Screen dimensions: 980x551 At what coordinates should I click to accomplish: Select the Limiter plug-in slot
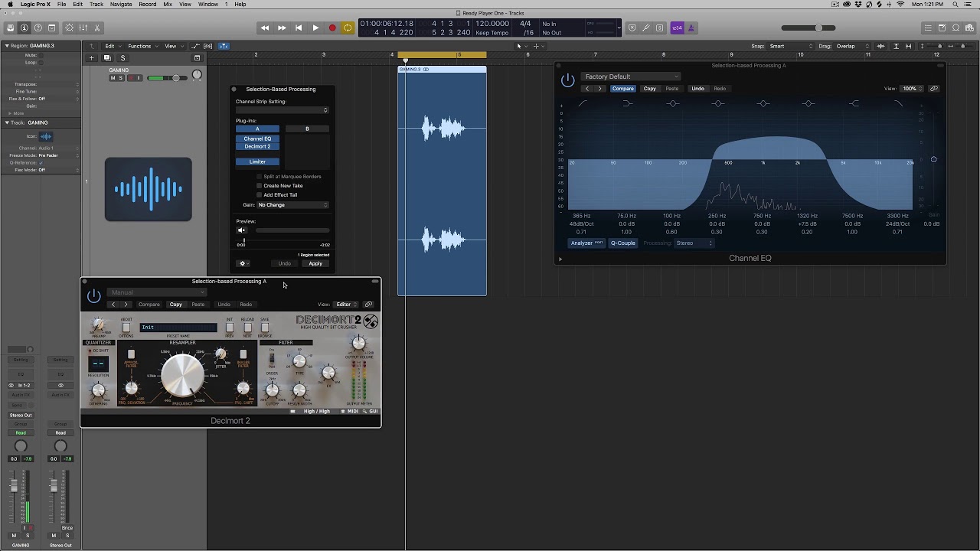coord(257,161)
